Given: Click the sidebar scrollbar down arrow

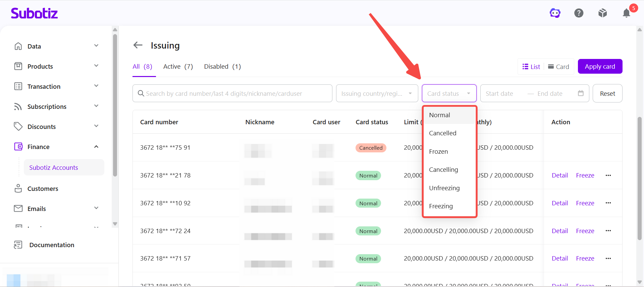Looking at the screenshot, I should [115, 224].
